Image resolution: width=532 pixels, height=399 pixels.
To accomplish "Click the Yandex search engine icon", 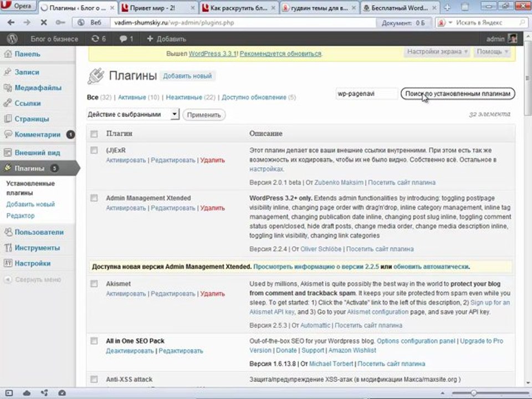I will [442, 23].
